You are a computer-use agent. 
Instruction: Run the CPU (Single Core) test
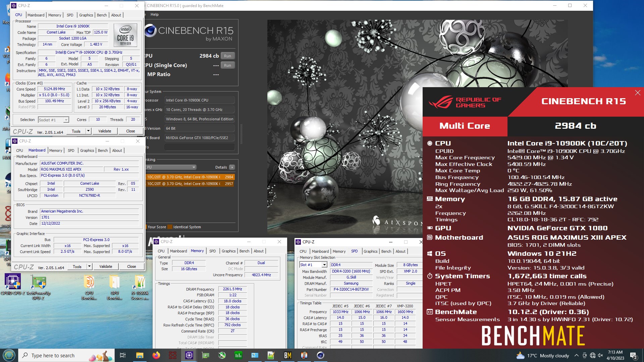pyautogui.click(x=227, y=65)
